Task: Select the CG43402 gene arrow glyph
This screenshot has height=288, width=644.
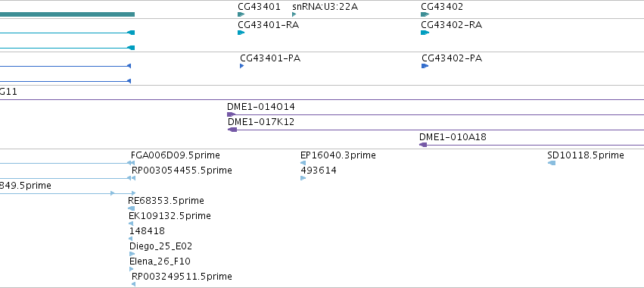Action: pos(425,14)
